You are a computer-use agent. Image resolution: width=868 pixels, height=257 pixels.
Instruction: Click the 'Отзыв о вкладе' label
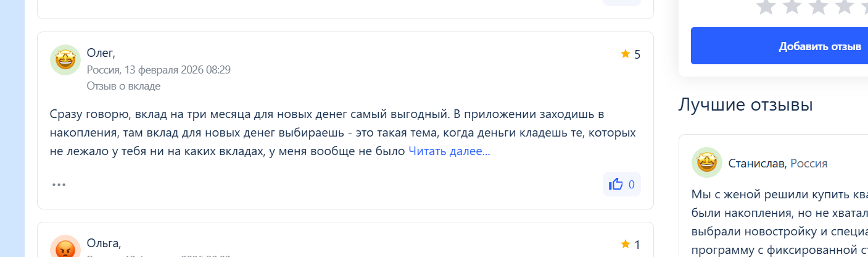[123, 86]
